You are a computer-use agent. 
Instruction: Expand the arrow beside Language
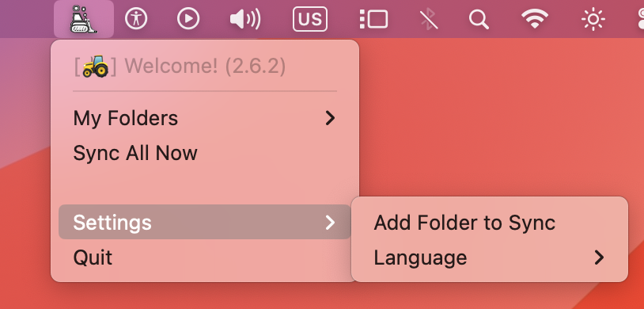[599, 257]
